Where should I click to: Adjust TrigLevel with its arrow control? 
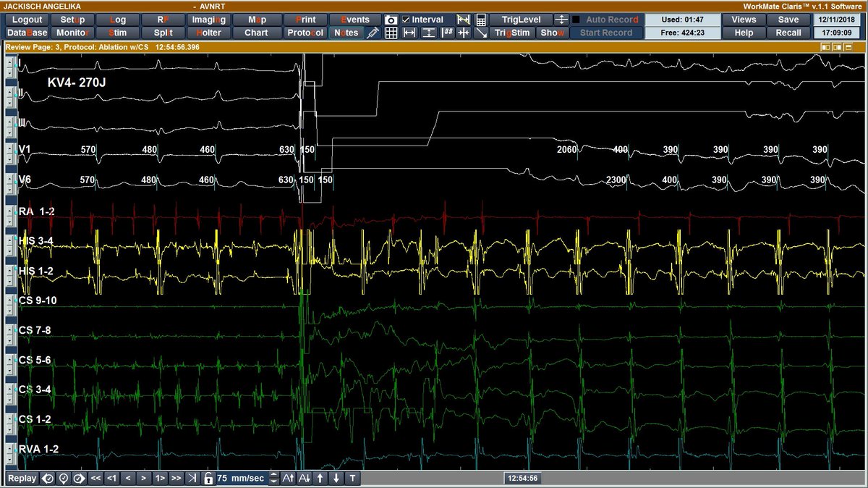coord(561,20)
